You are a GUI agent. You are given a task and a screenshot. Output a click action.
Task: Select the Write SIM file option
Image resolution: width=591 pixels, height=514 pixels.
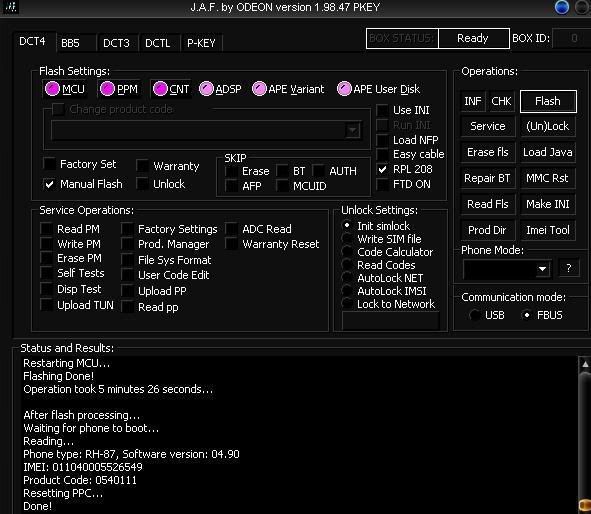[347, 239]
